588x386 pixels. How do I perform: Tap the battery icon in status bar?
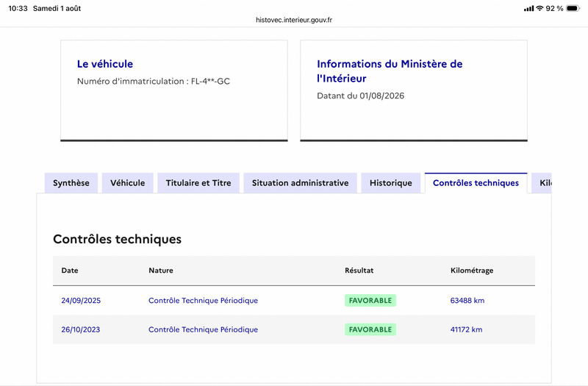[573, 8]
